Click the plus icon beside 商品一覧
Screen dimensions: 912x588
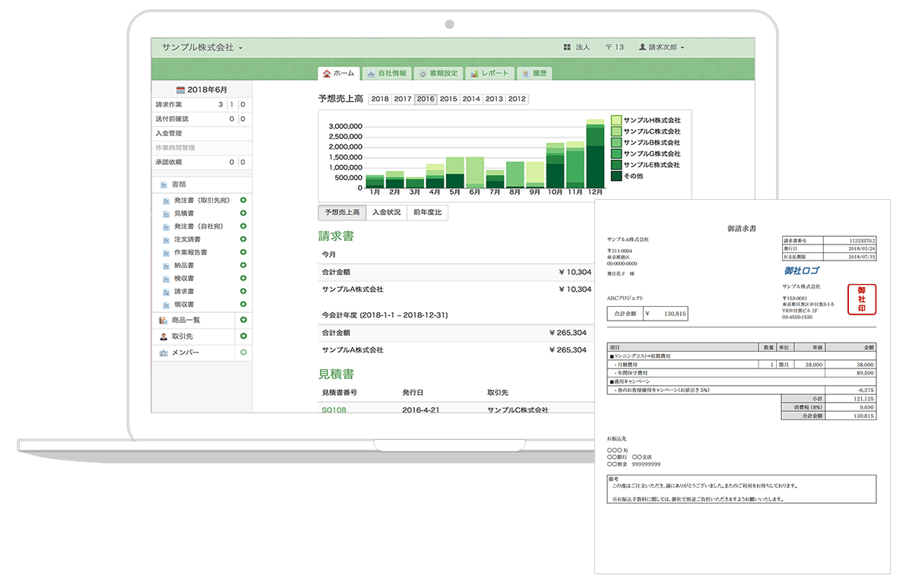(x=243, y=320)
